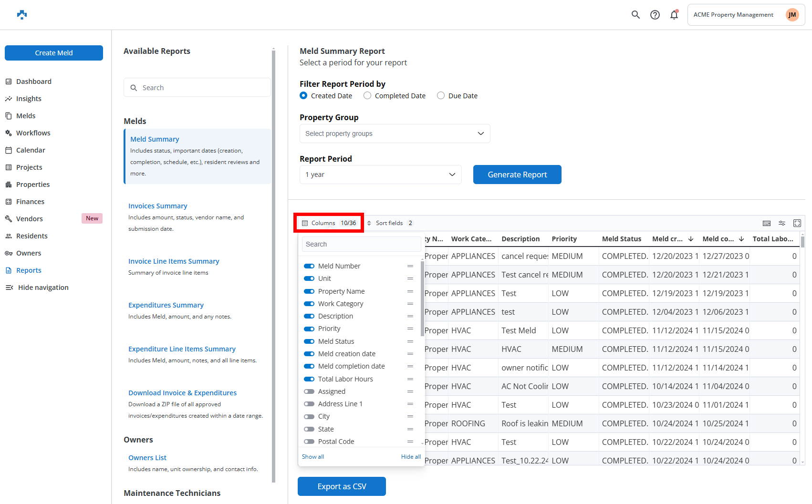Enable the Assigned column toggle

pyautogui.click(x=309, y=391)
